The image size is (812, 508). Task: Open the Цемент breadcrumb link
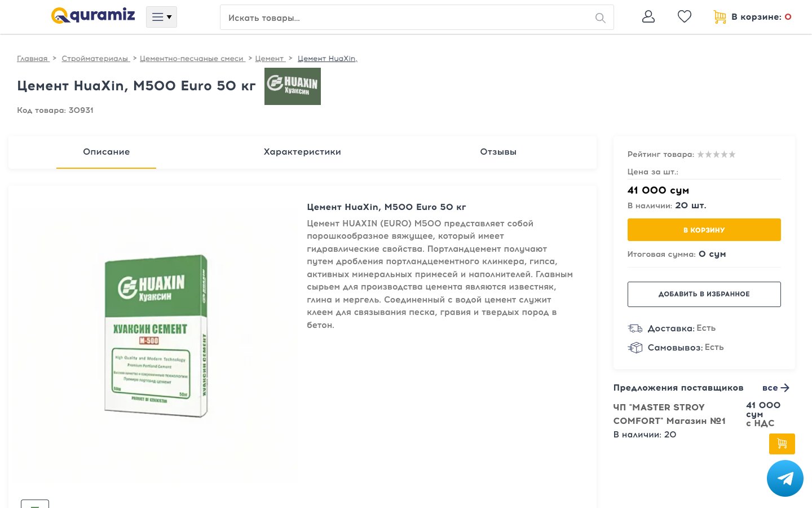270,59
